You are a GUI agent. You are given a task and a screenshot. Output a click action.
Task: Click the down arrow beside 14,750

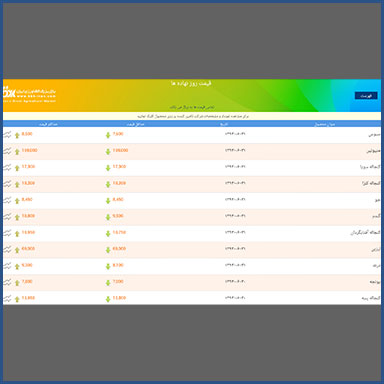click(x=108, y=233)
